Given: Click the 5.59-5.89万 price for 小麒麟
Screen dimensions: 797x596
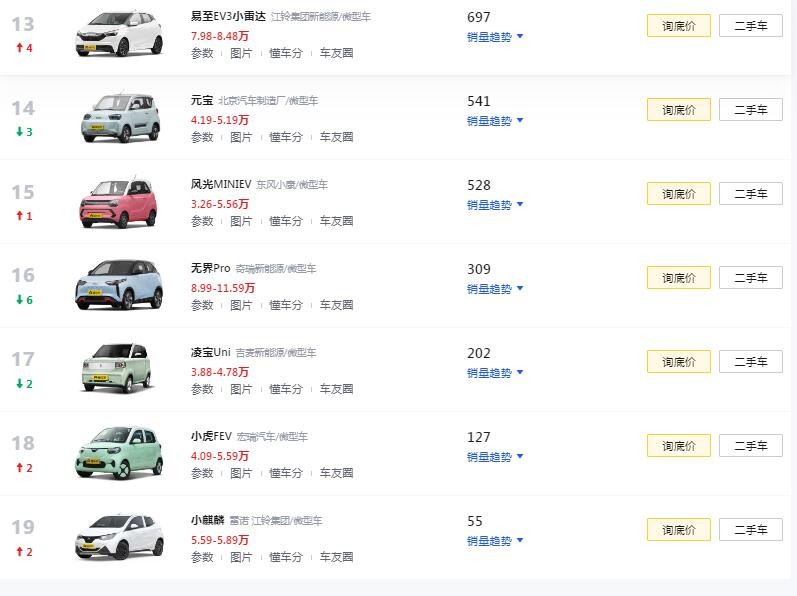Looking at the screenshot, I should point(219,540).
